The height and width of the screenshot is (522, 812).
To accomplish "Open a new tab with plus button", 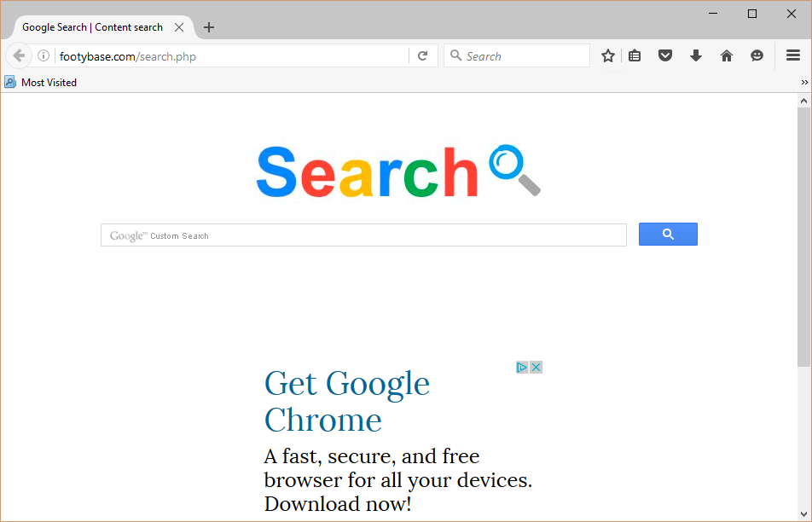I will click(x=209, y=27).
